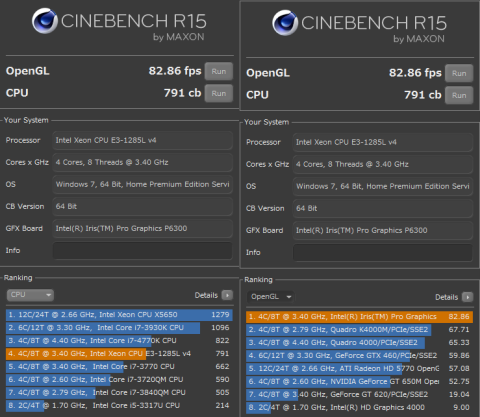
Task: Click the Info field in left window
Action: 142,250
